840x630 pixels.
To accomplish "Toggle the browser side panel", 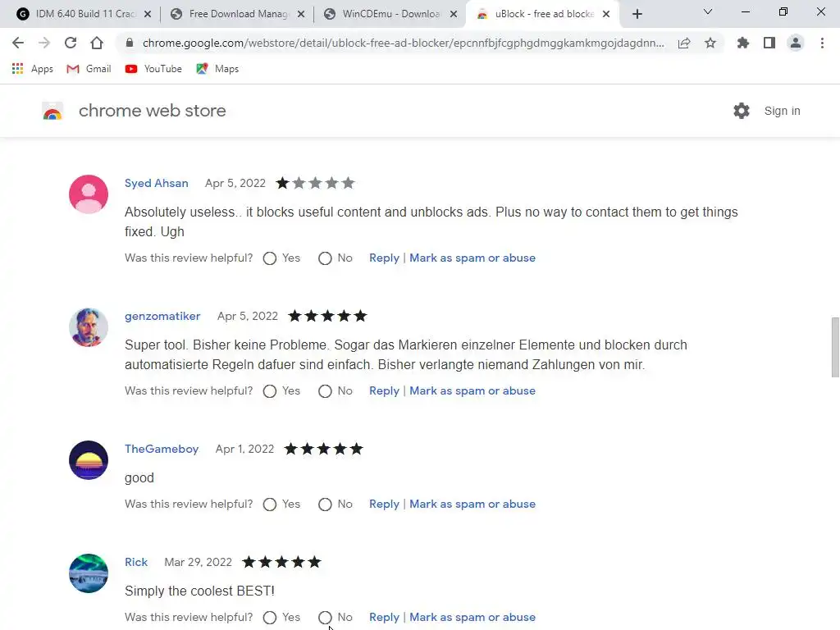I will [769, 43].
